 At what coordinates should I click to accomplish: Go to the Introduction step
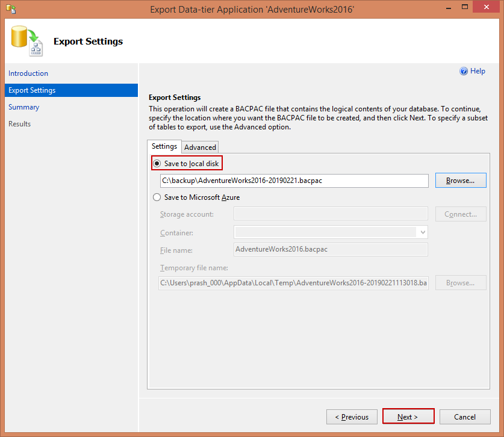[28, 73]
